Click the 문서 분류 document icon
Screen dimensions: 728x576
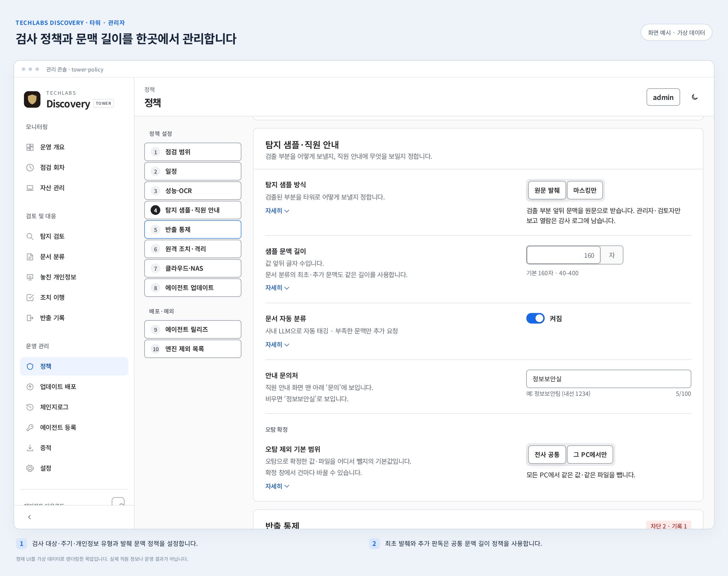point(30,257)
